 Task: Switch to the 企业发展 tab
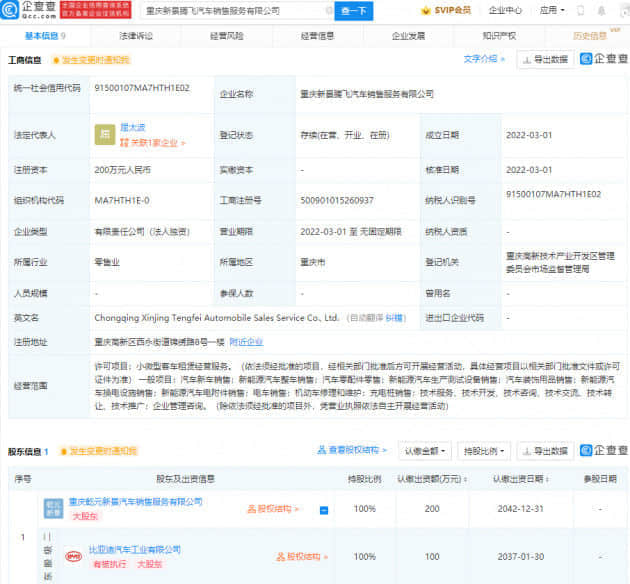tap(408, 36)
